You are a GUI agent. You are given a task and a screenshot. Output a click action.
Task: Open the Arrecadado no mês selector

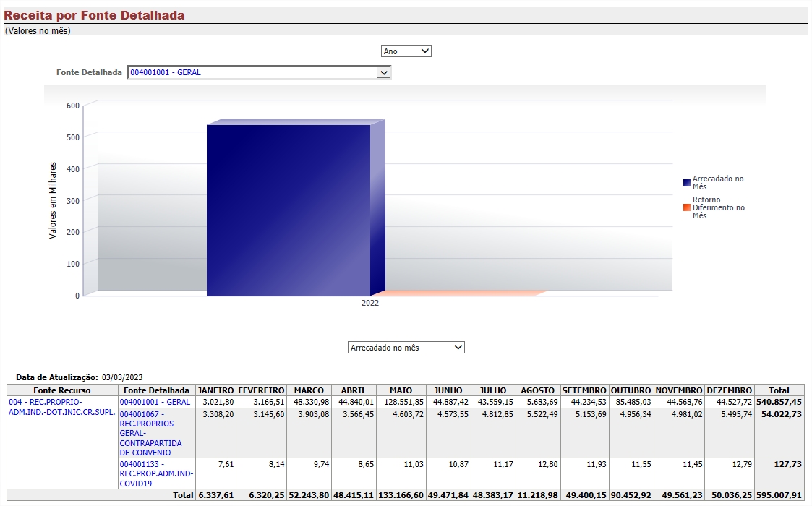(406, 348)
